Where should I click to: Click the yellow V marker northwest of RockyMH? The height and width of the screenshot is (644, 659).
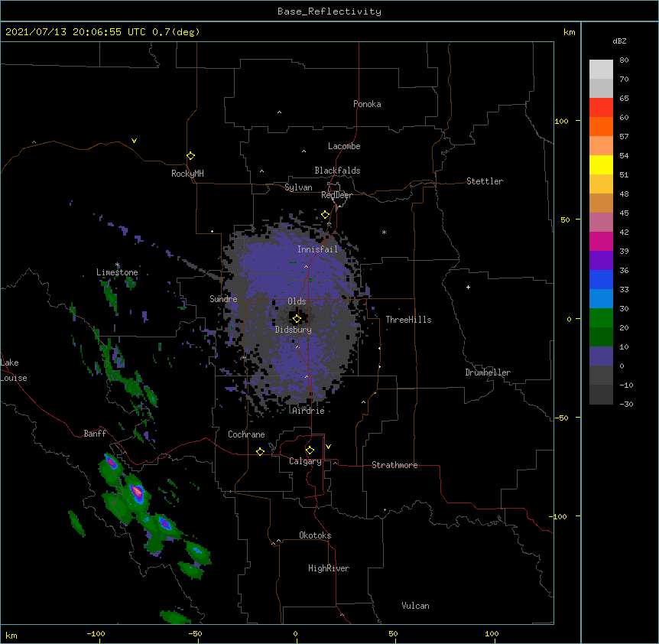[134, 141]
